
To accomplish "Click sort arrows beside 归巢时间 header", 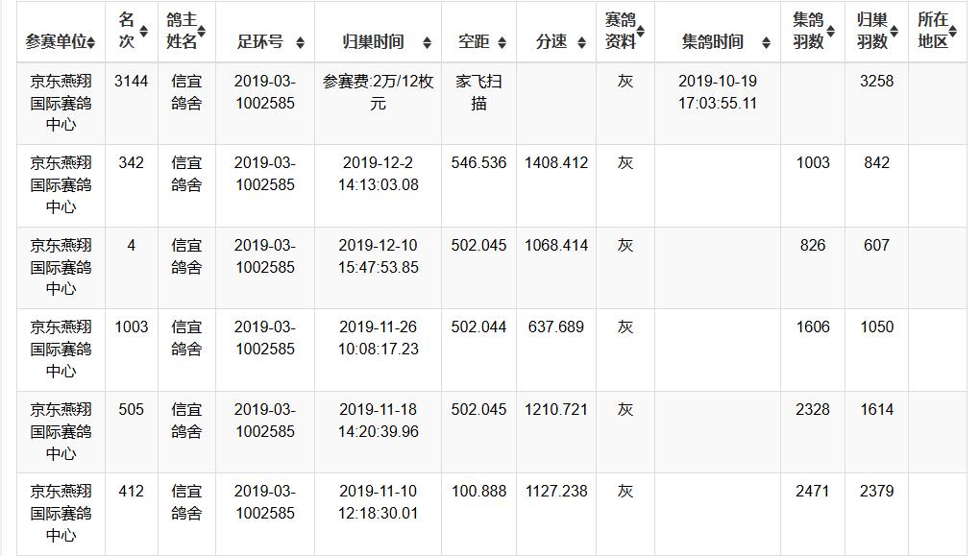I will [427, 42].
